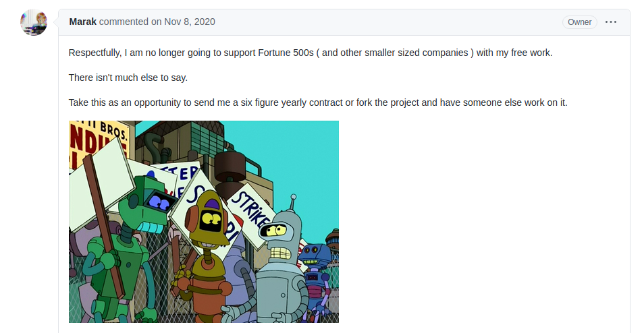Open the Nov 8, 2020 timestamp permalink
The width and height of the screenshot is (644, 333).
189,22
